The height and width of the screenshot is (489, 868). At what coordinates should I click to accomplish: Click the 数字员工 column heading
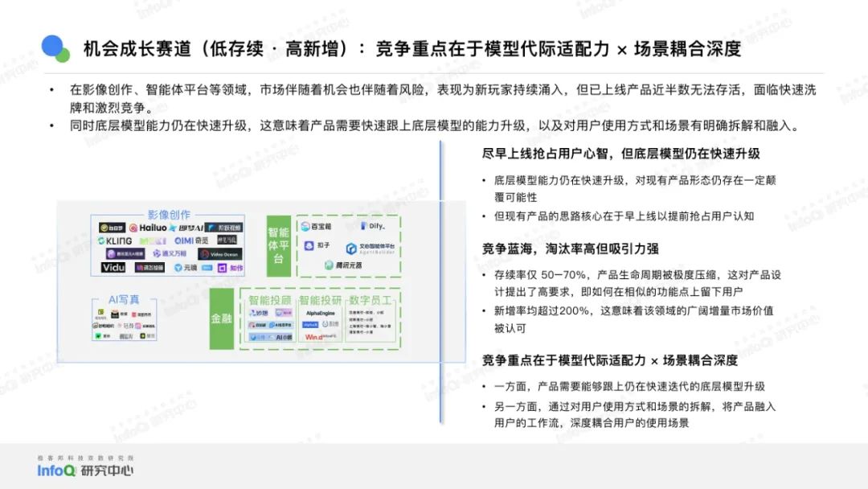pos(370,300)
